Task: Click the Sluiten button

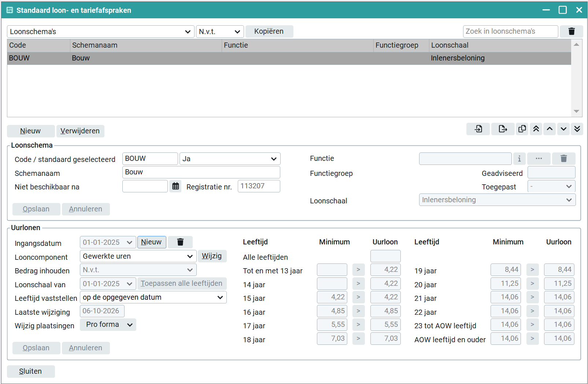Action: pos(30,371)
